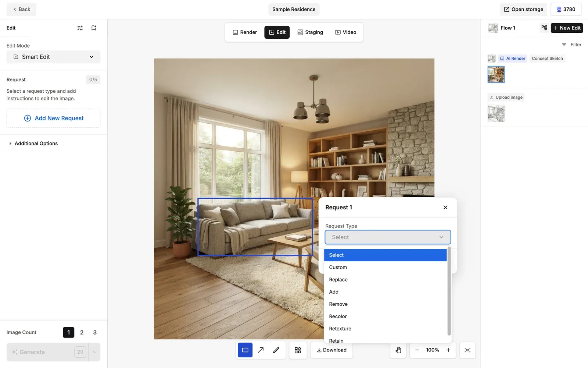Choose Replace request type

click(x=385, y=280)
